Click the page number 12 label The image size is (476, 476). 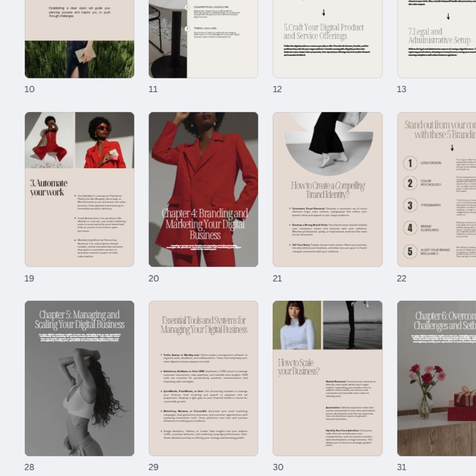point(277,89)
